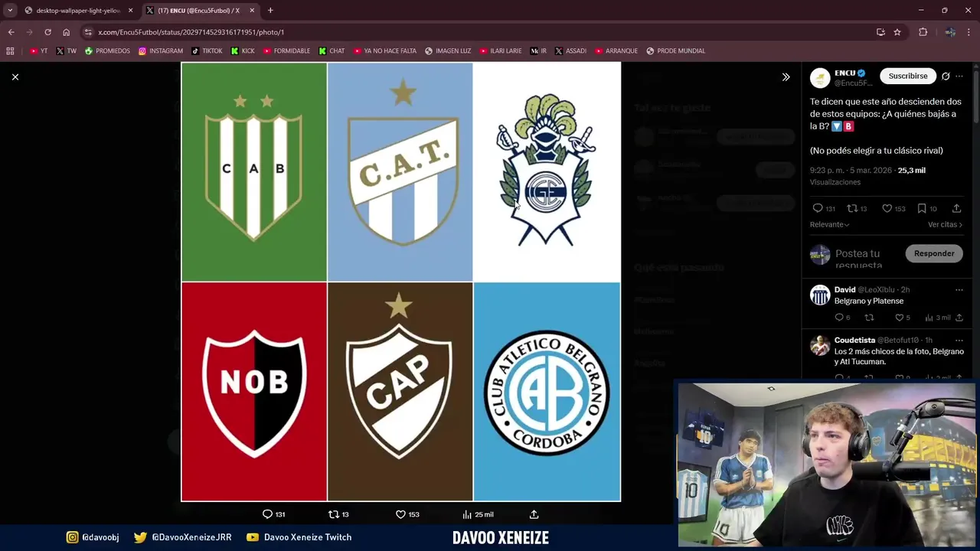980x551 pixels.
Task: Click the install app icon in address bar
Action: [x=880, y=32]
